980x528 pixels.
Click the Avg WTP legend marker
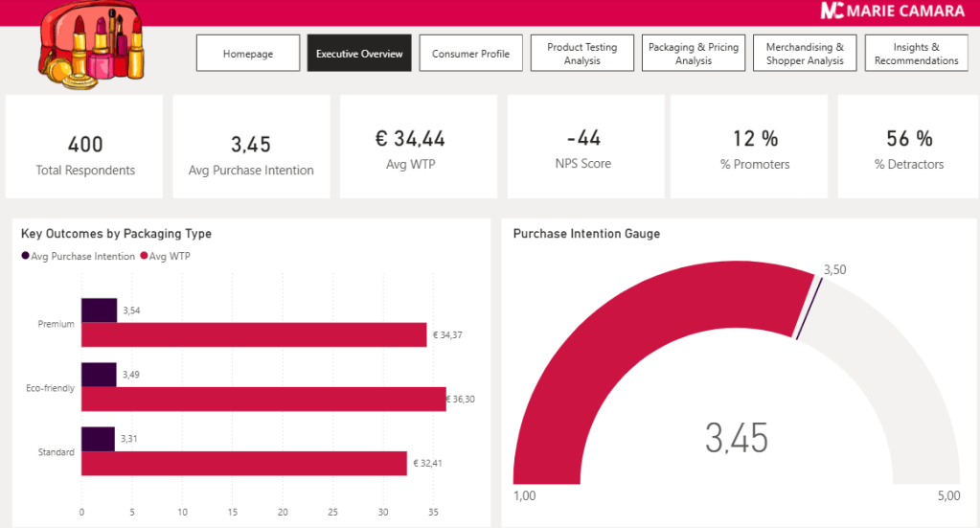tap(145, 257)
